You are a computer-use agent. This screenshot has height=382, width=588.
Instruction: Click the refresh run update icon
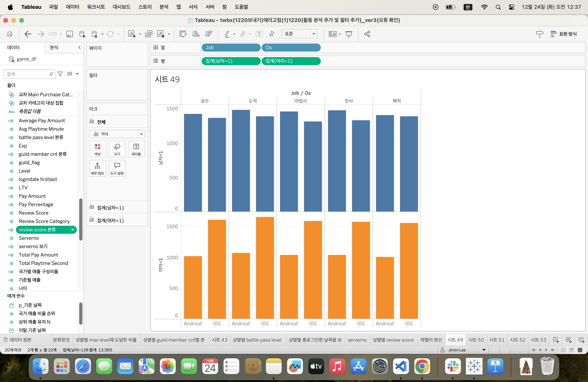pyautogui.click(x=110, y=34)
